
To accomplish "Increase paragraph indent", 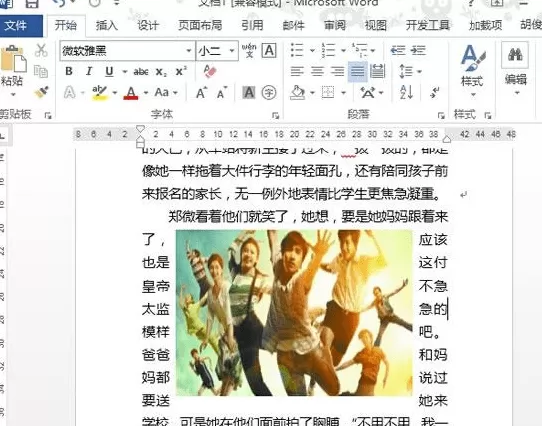I will (418, 50).
